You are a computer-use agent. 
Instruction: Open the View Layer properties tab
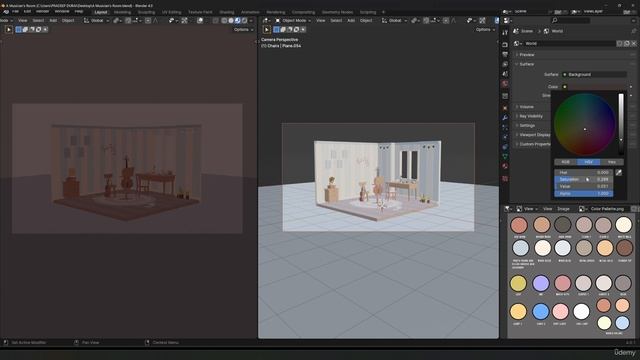505,64
